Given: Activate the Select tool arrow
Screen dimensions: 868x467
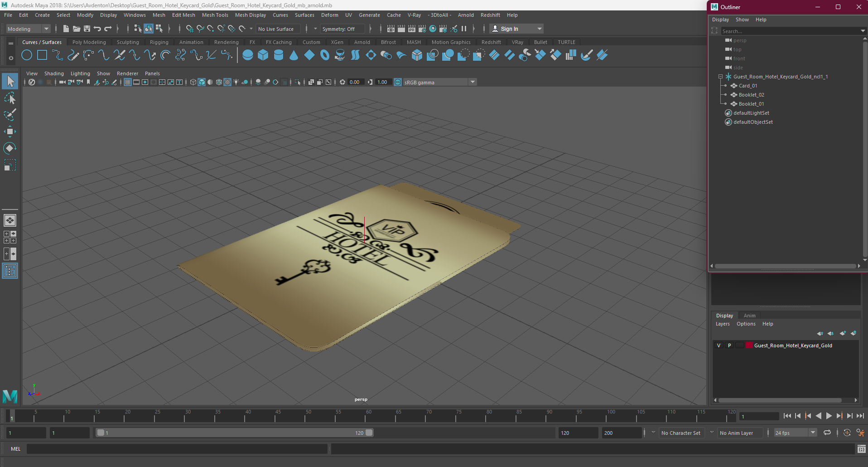Looking at the screenshot, I should click(x=10, y=82).
